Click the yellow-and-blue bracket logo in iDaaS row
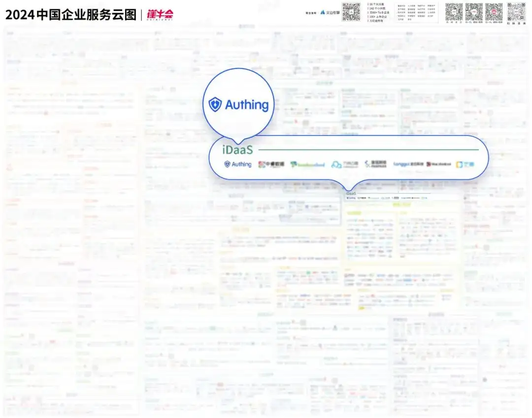532x418 pixels. click(465, 164)
